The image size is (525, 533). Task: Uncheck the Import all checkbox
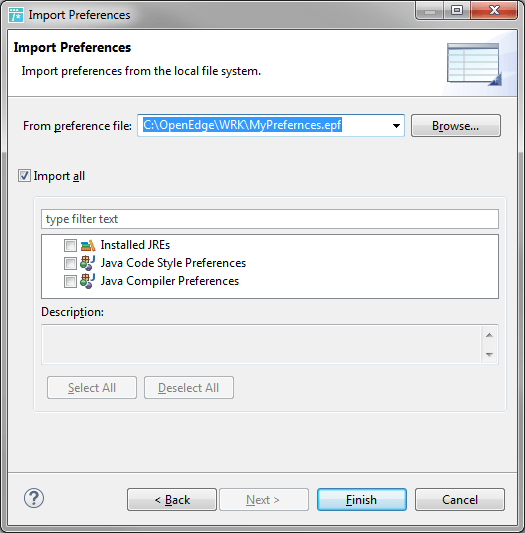24,176
